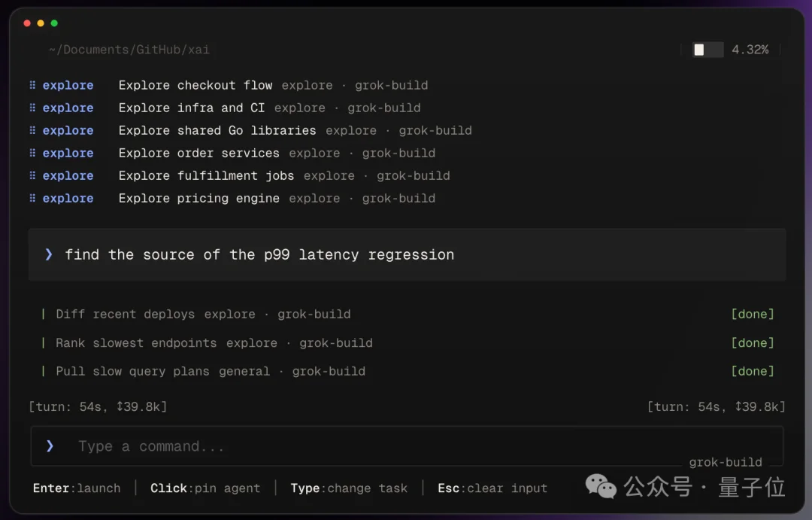Viewport: 812px width, 520px height.
Task: Click the done status for Diff recent deploys
Action: click(753, 314)
